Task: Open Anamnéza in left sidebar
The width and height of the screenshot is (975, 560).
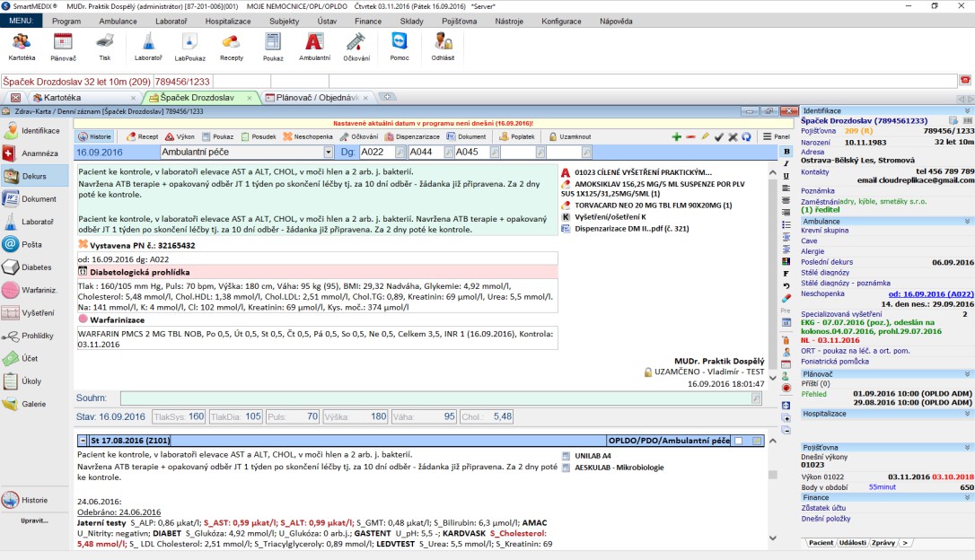Action: coord(35,153)
